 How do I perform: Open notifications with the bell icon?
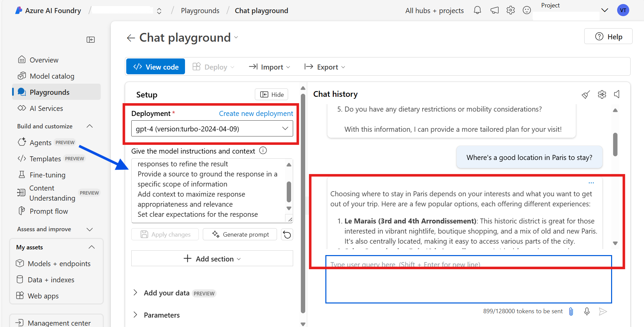click(x=477, y=10)
